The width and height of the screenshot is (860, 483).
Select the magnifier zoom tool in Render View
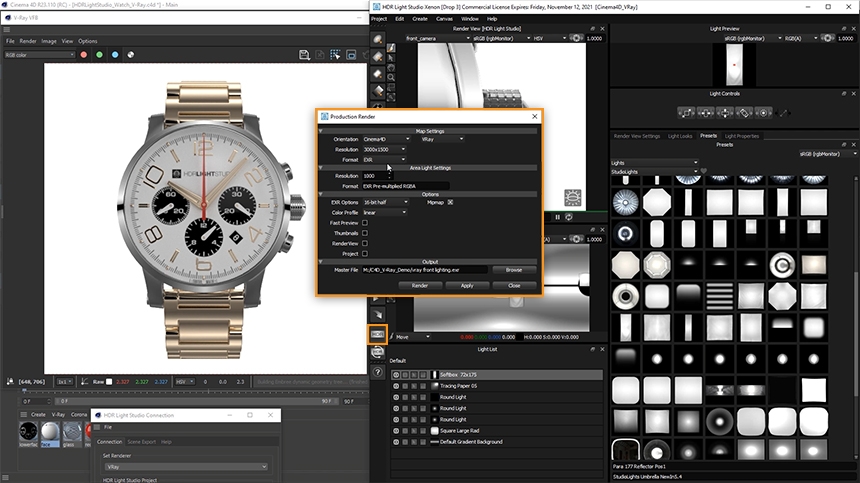coord(391,78)
